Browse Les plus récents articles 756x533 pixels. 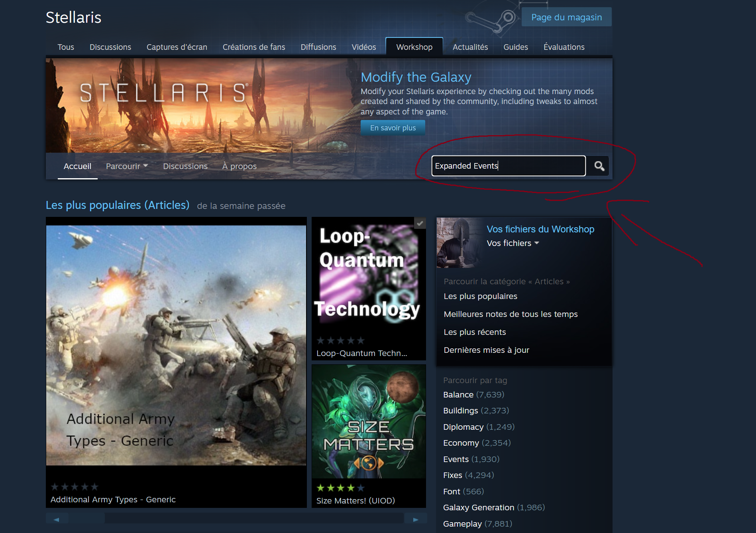pyautogui.click(x=475, y=332)
